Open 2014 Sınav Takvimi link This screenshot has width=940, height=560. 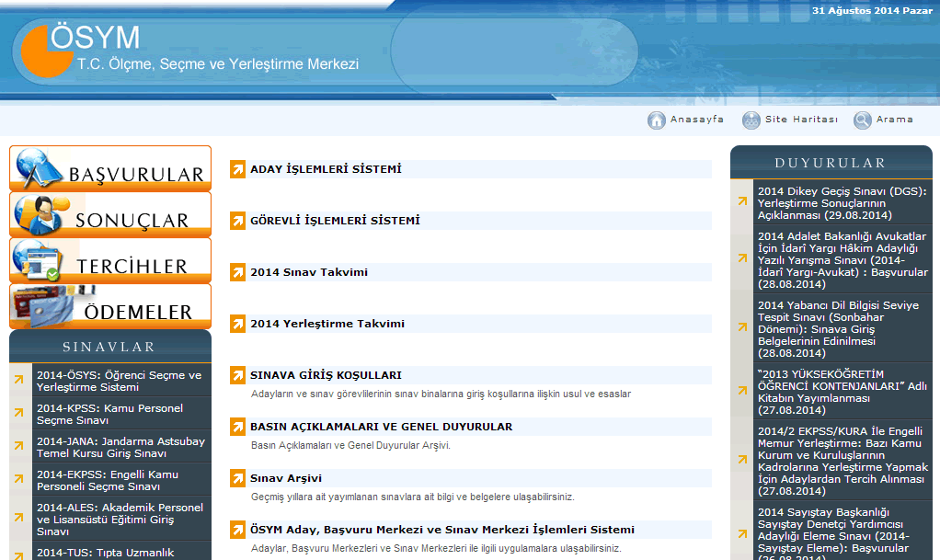[x=309, y=272]
